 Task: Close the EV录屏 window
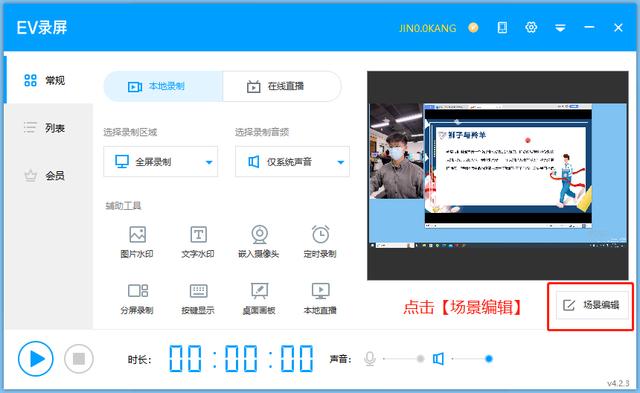[x=618, y=27]
